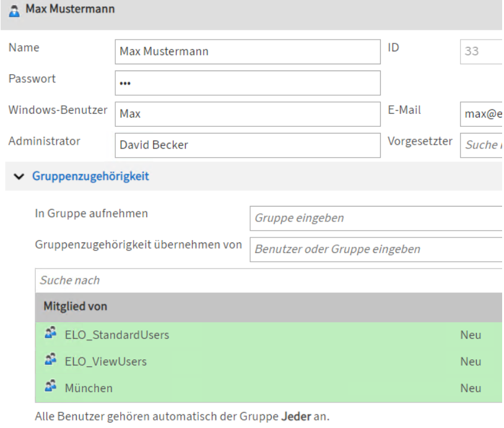
Task: Click the group icon next to ELO_StandardUsers
Action: pyautogui.click(x=50, y=335)
